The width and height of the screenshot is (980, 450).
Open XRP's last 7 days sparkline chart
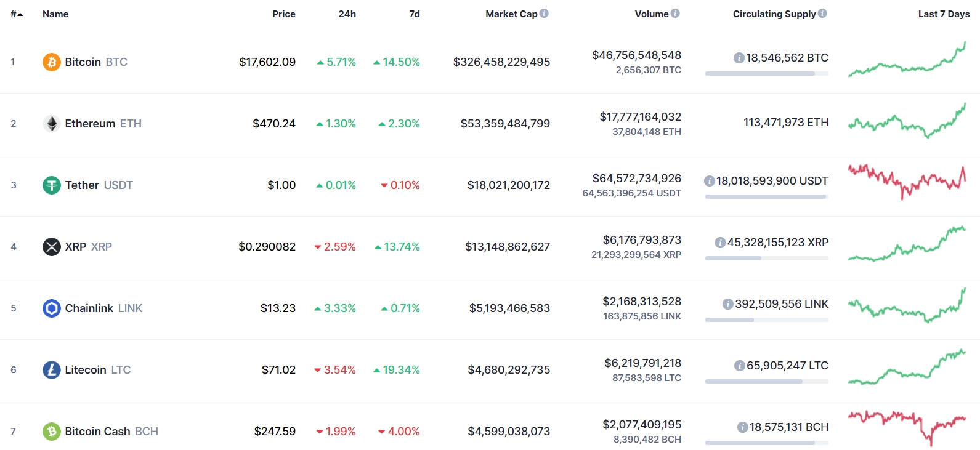(907, 244)
